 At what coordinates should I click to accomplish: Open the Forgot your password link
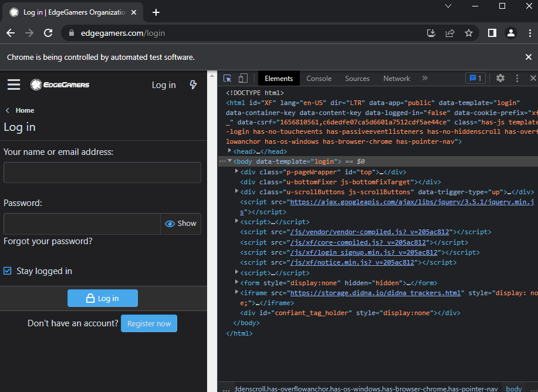(x=48, y=241)
